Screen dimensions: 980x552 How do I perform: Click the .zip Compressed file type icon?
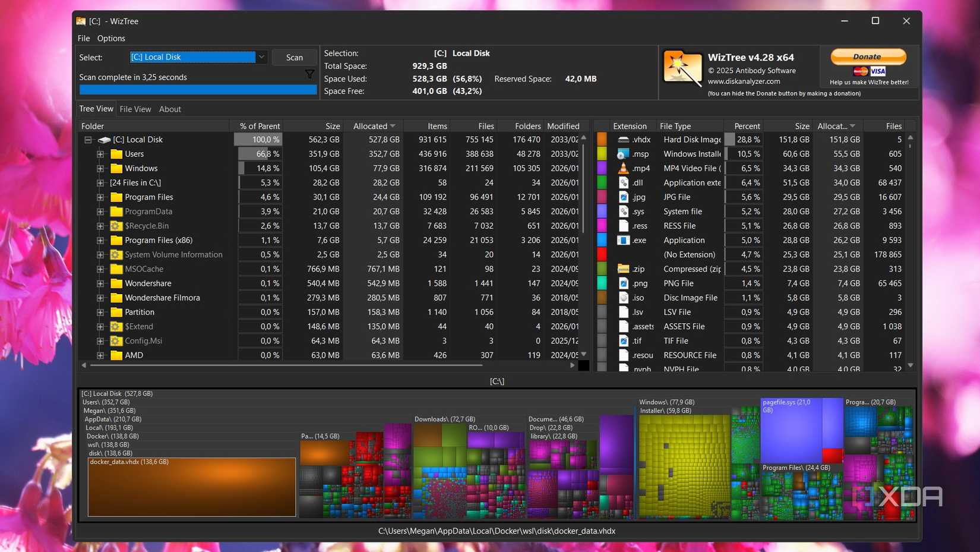pyautogui.click(x=623, y=269)
